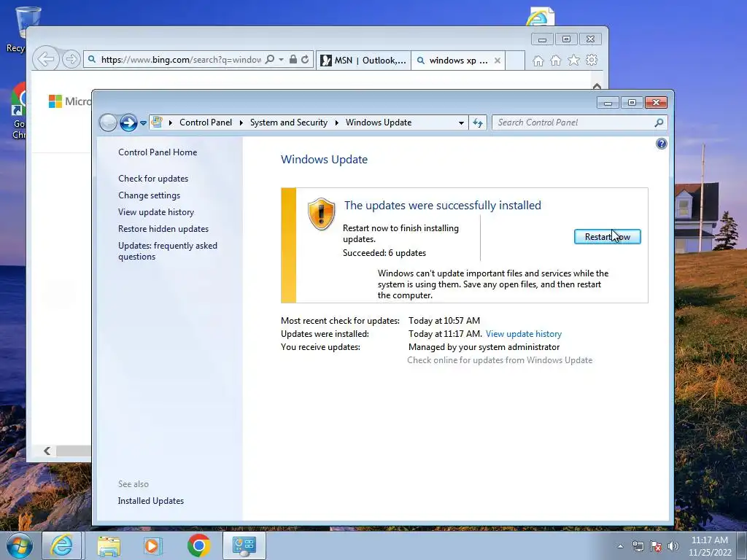Click the second Home icon in IE toolbar
Viewport: 747px width, 560px height.
(x=555, y=60)
